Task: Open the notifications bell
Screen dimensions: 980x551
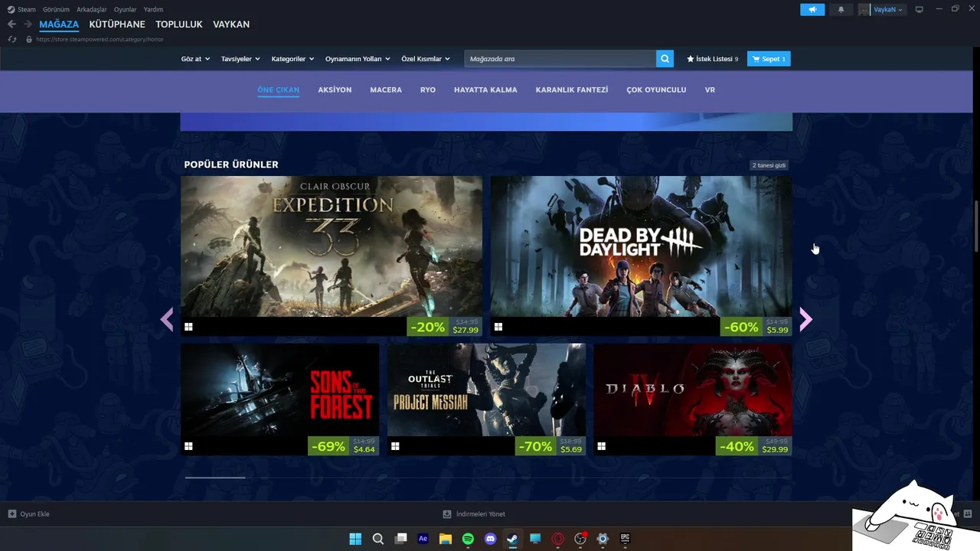Action: click(x=841, y=9)
